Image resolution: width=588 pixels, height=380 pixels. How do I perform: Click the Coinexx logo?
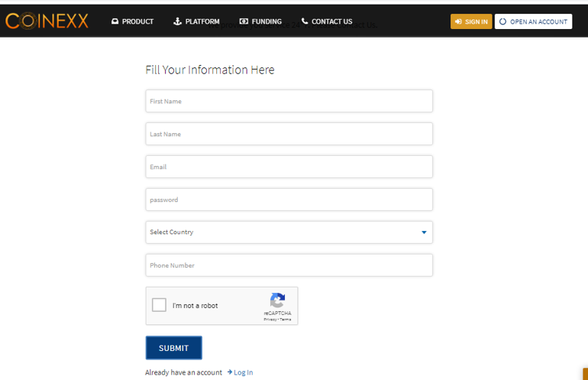point(47,21)
